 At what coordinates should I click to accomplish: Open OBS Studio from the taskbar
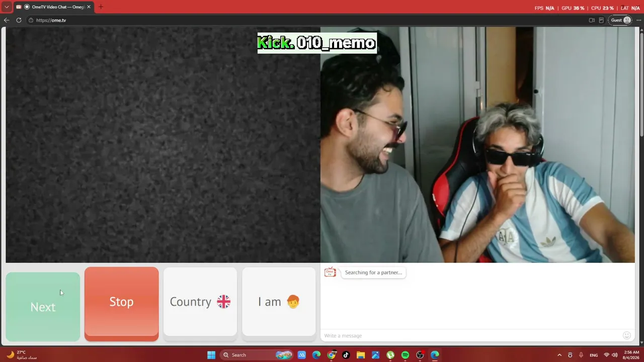pyautogui.click(x=420, y=355)
